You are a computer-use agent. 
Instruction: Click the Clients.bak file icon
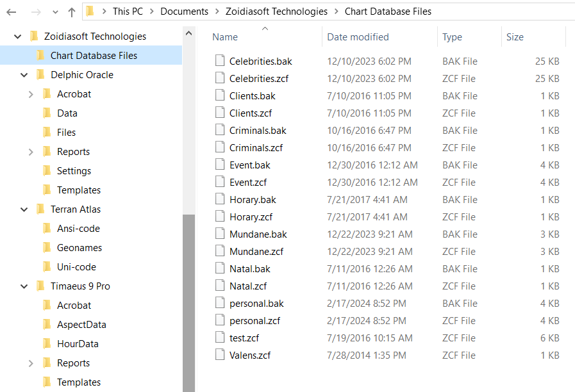click(220, 95)
